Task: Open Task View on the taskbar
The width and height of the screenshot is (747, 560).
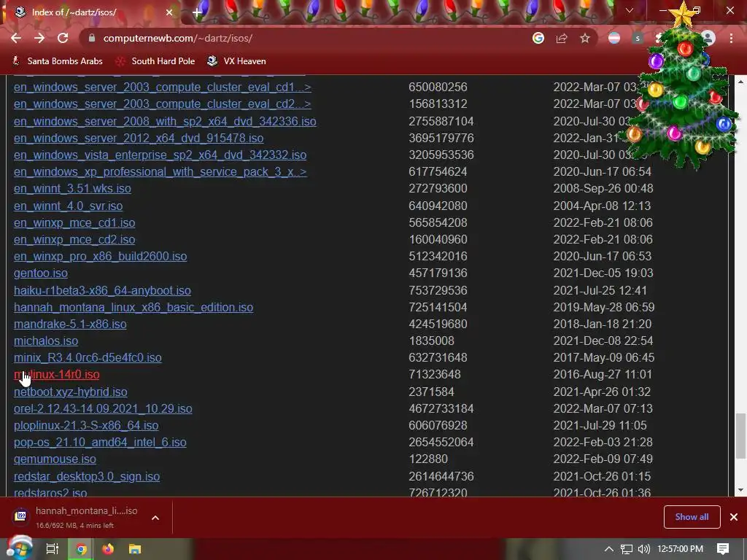Action: click(52, 549)
